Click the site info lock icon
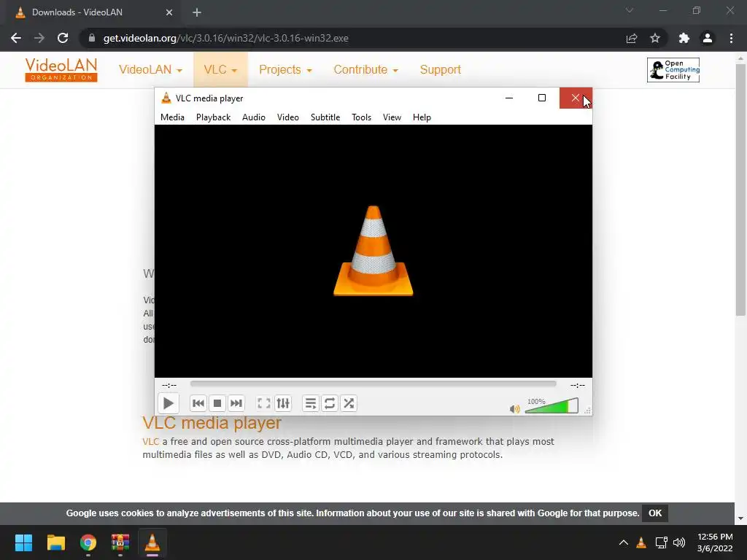Viewport: 747px width, 560px height. tap(92, 38)
